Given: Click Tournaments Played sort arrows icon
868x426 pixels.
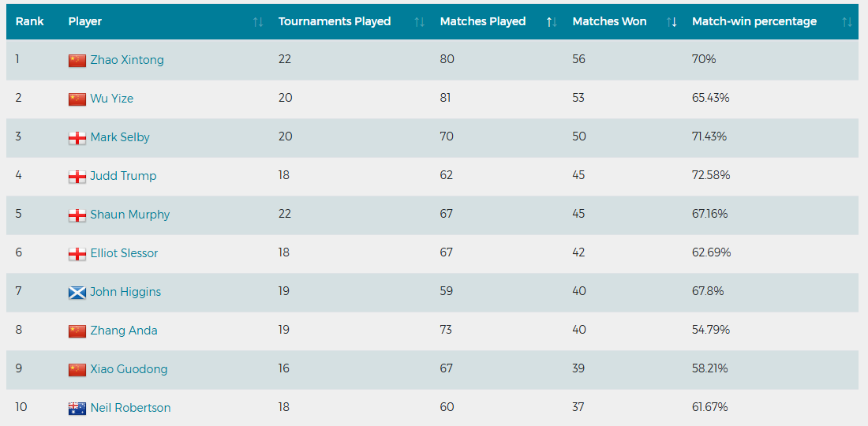Looking at the screenshot, I should pos(419,21).
